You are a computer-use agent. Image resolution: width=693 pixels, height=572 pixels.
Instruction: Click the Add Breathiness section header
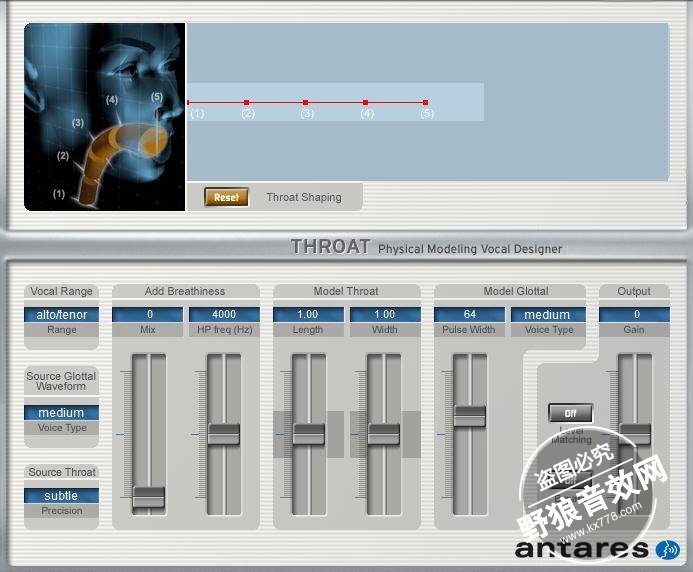[185, 291]
